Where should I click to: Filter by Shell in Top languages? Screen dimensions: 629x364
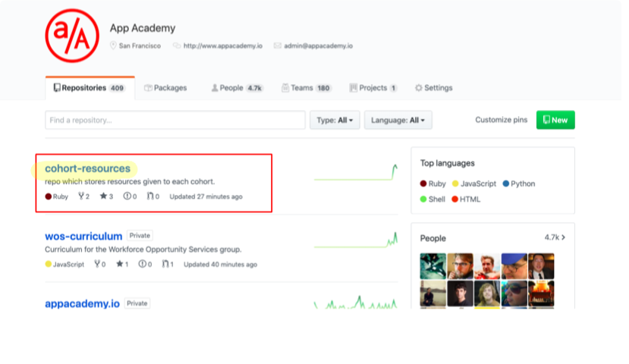coord(432,199)
